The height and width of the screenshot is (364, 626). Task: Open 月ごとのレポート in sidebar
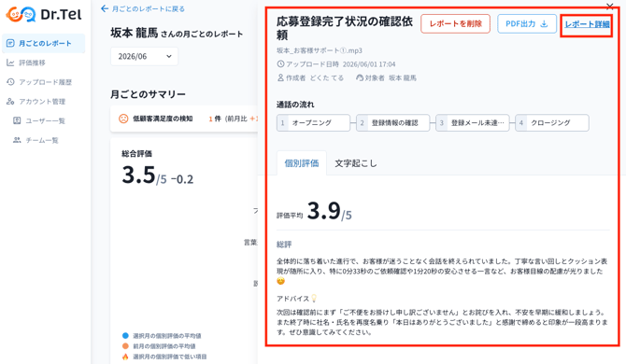[44, 43]
